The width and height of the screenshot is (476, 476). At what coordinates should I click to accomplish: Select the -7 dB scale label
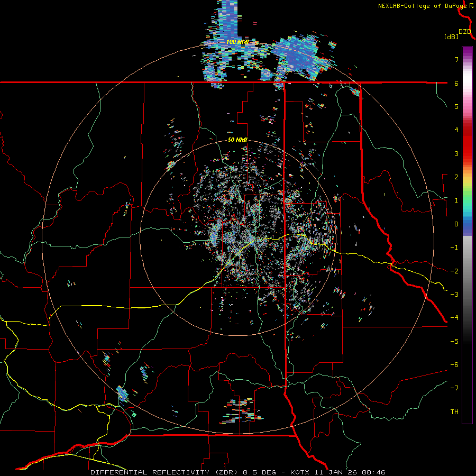click(454, 388)
